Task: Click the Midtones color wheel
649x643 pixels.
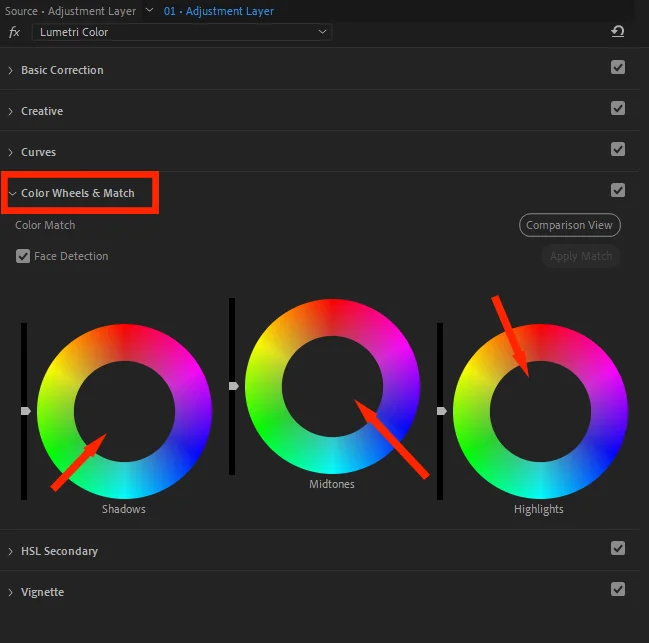Action: 332,386
